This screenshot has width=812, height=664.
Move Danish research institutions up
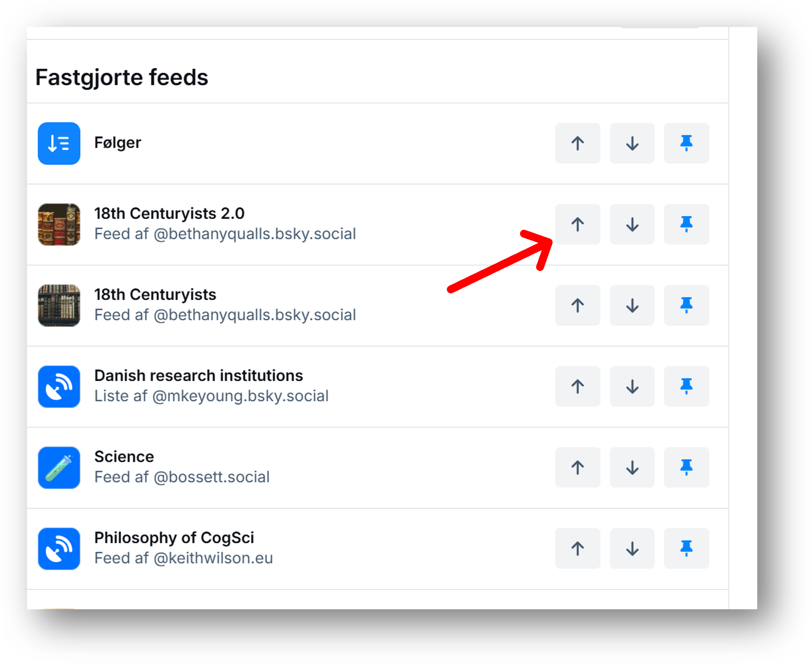[577, 387]
